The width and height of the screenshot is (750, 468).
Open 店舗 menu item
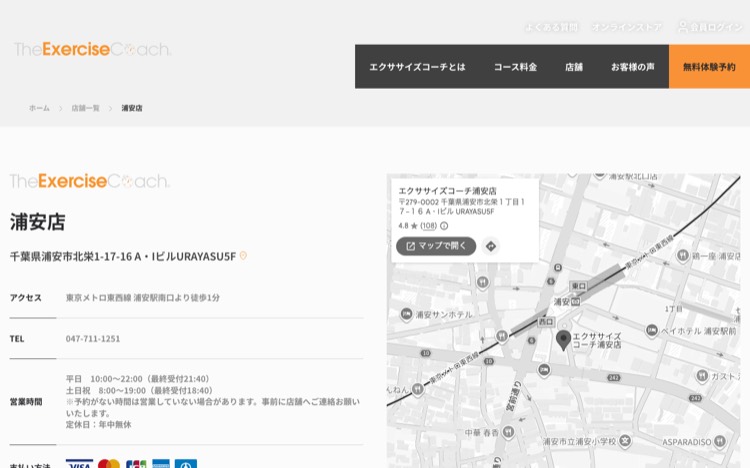[x=574, y=67]
